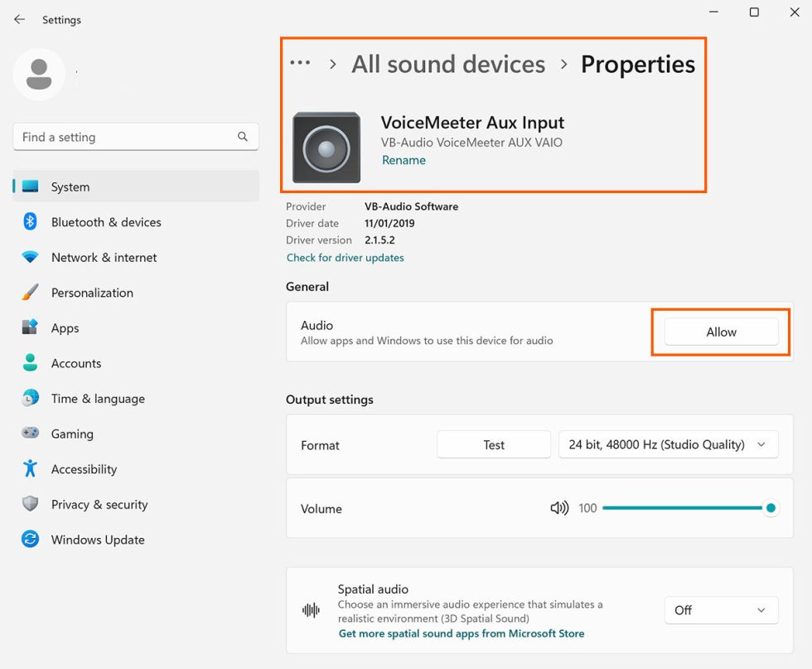Open Bluetooth & devices settings
The height and width of the screenshot is (669, 812).
pyautogui.click(x=108, y=222)
